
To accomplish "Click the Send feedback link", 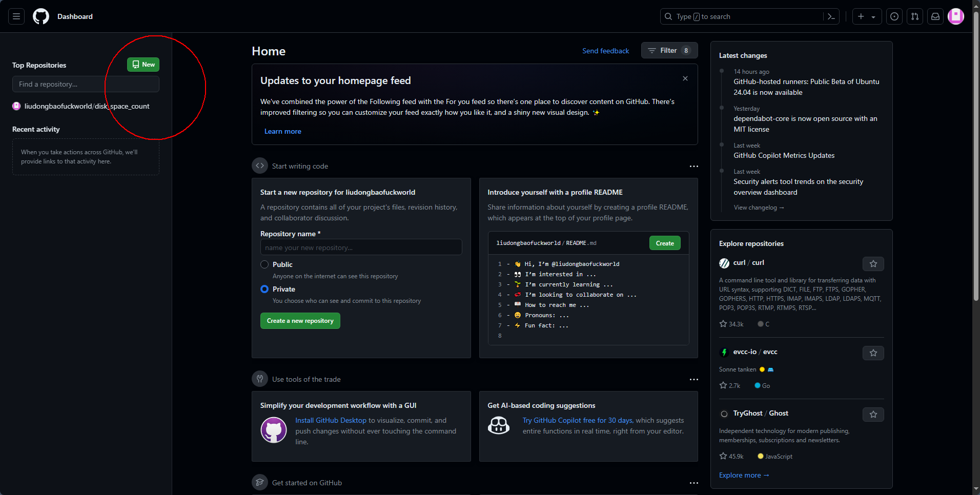I will click(x=605, y=51).
